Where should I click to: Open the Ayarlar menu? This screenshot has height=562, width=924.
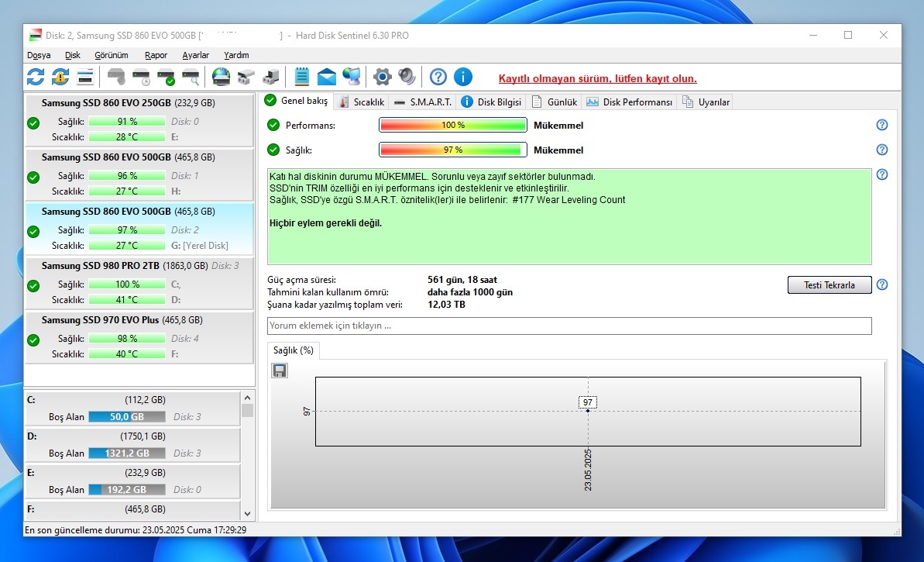click(x=196, y=55)
